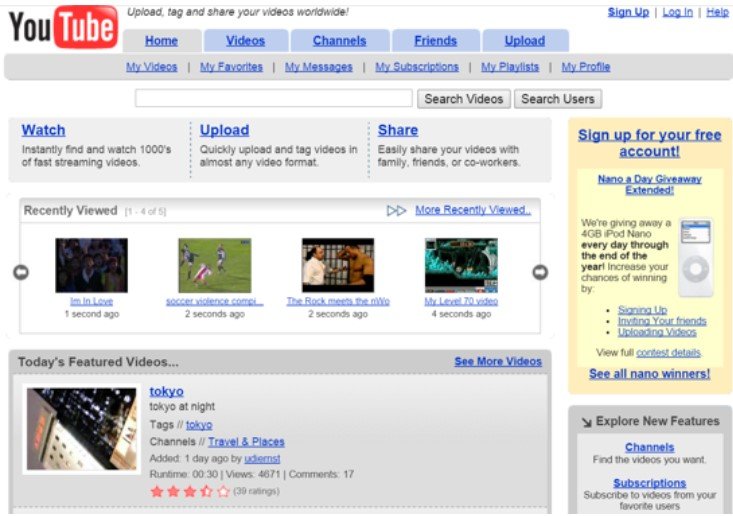
Task: Click the Im In Love title link
Action: click(x=92, y=301)
